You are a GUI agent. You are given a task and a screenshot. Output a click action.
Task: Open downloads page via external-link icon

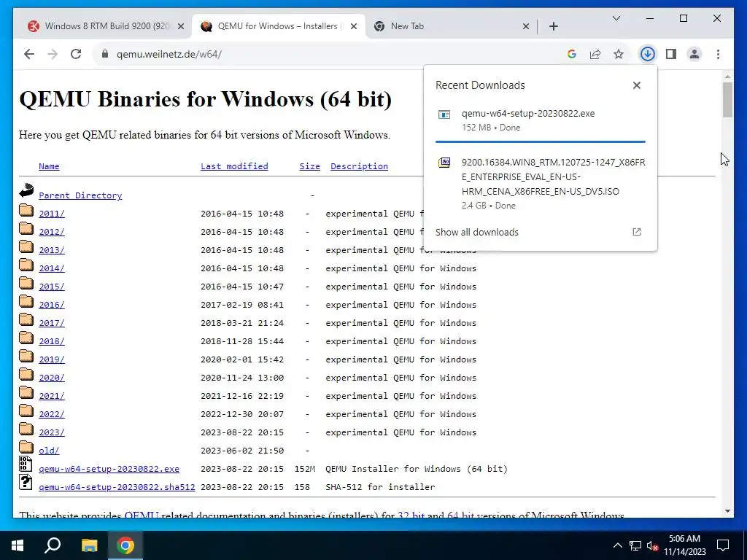pos(636,232)
